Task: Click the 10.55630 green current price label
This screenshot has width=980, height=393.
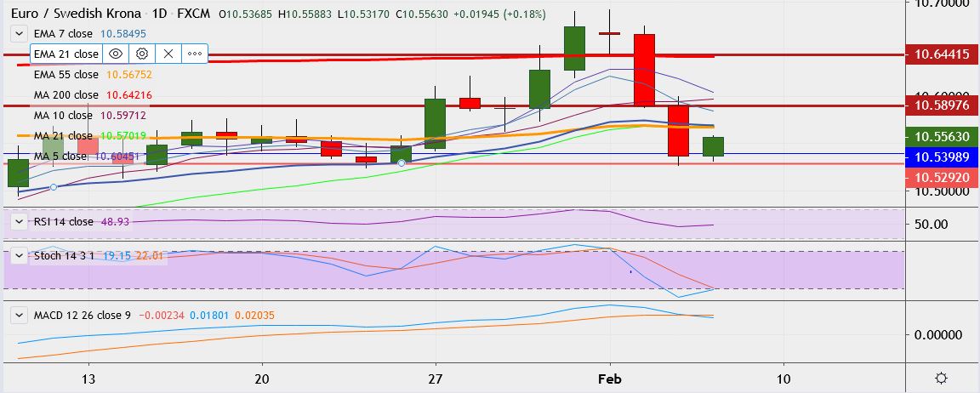Action: click(x=942, y=136)
